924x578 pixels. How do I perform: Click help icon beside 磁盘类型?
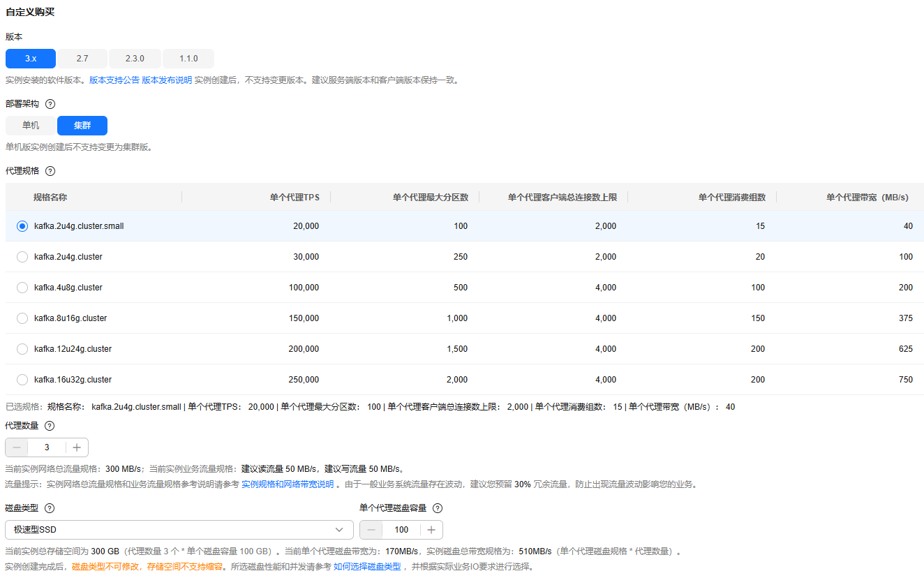50,508
